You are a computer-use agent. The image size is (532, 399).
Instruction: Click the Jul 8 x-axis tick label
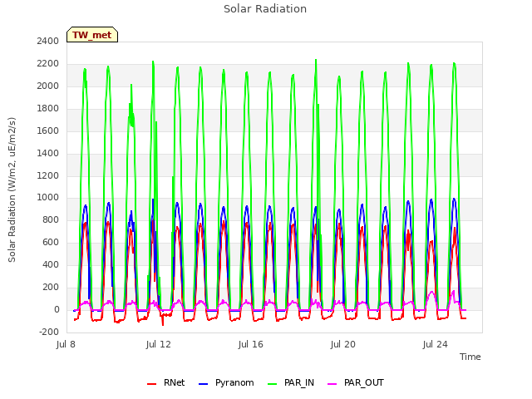tap(66, 344)
